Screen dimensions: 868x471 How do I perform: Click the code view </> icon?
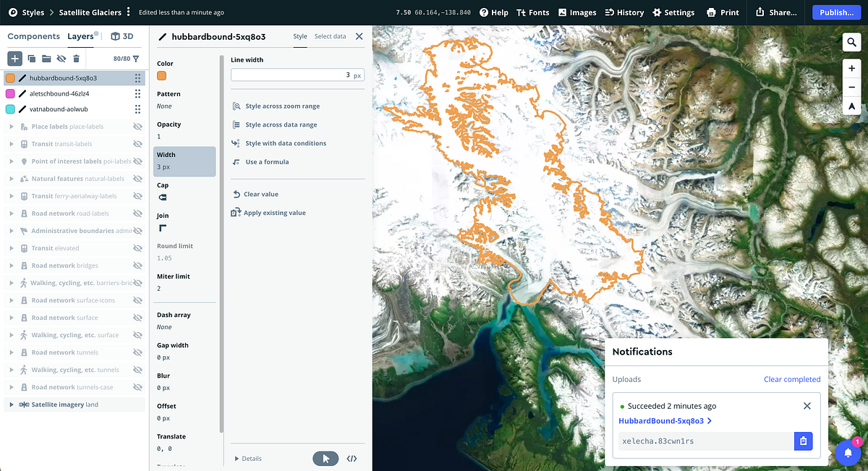[x=352, y=458]
